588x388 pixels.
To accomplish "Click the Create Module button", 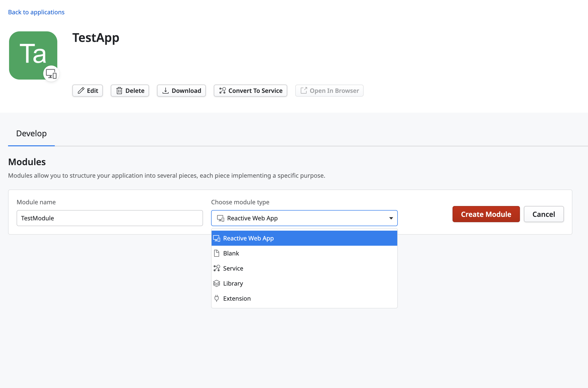I will pyautogui.click(x=486, y=214).
